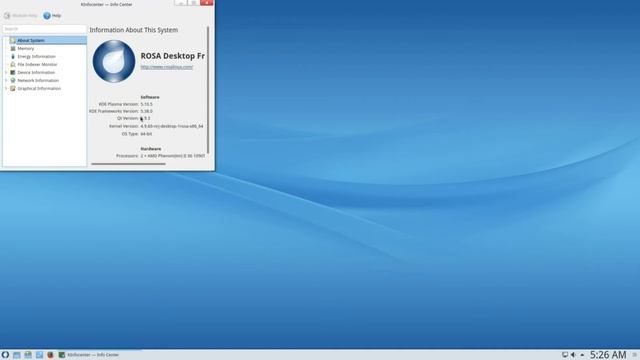Click the KDE Plasma Version value
The image size is (640, 360).
[147, 104]
